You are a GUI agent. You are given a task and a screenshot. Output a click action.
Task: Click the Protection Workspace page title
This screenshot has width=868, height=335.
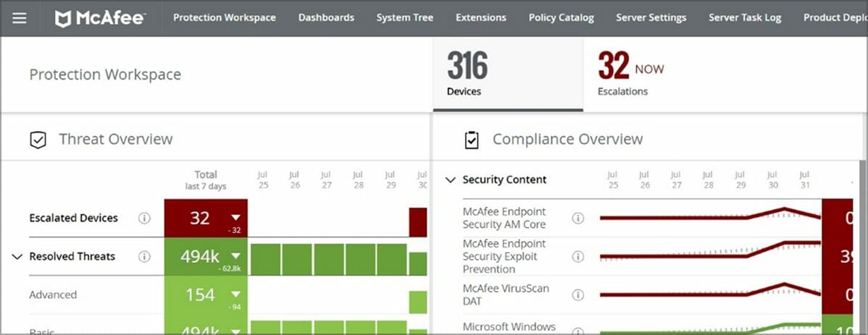coord(105,75)
